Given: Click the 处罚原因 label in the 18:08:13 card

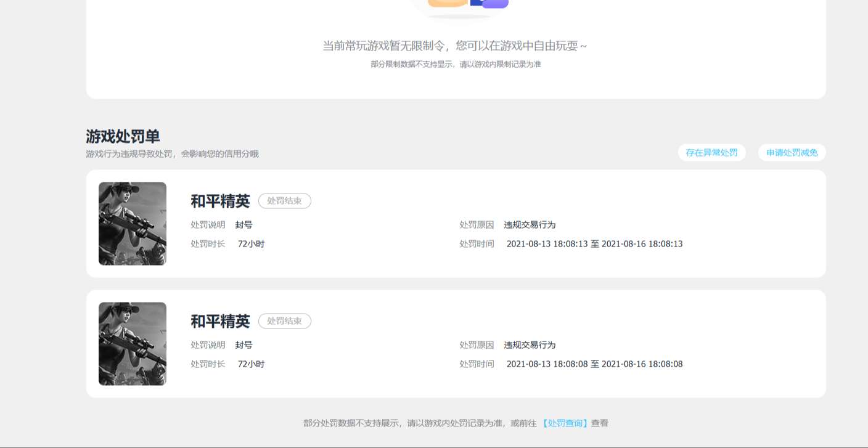Looking at the screenshot, I should click(477, 225).
